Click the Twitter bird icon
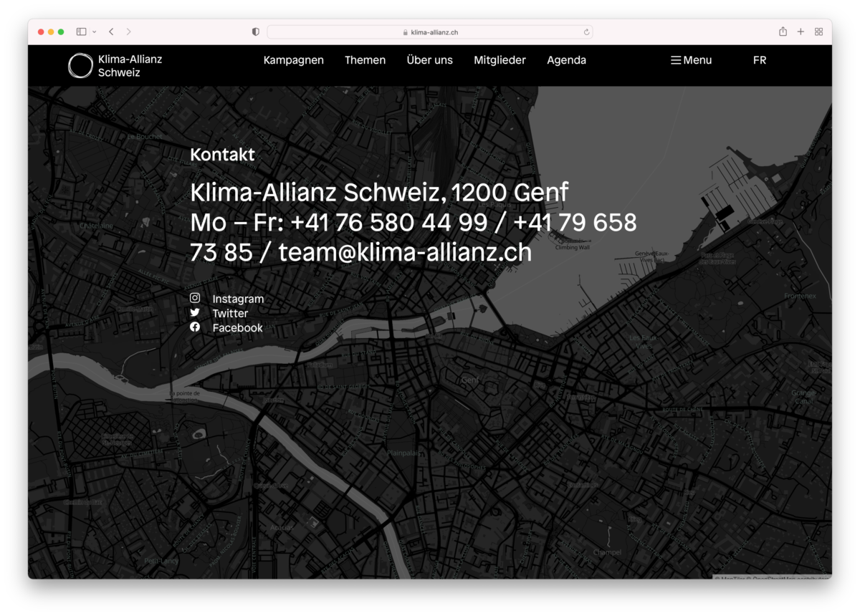This screenshot has height=616, width=860. (x=195, y=313)
